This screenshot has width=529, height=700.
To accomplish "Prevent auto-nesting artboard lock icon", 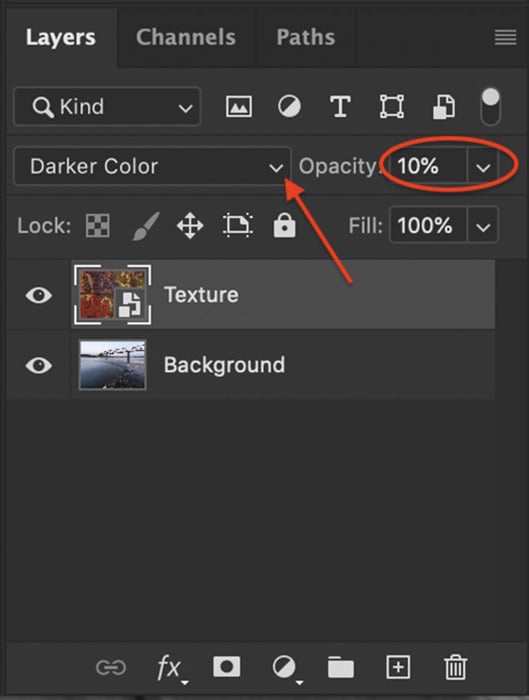I will coord(237,225).
